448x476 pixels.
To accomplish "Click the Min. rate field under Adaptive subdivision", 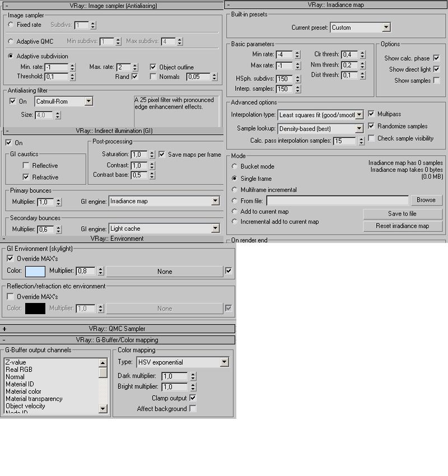I will (x=57, y=67).
